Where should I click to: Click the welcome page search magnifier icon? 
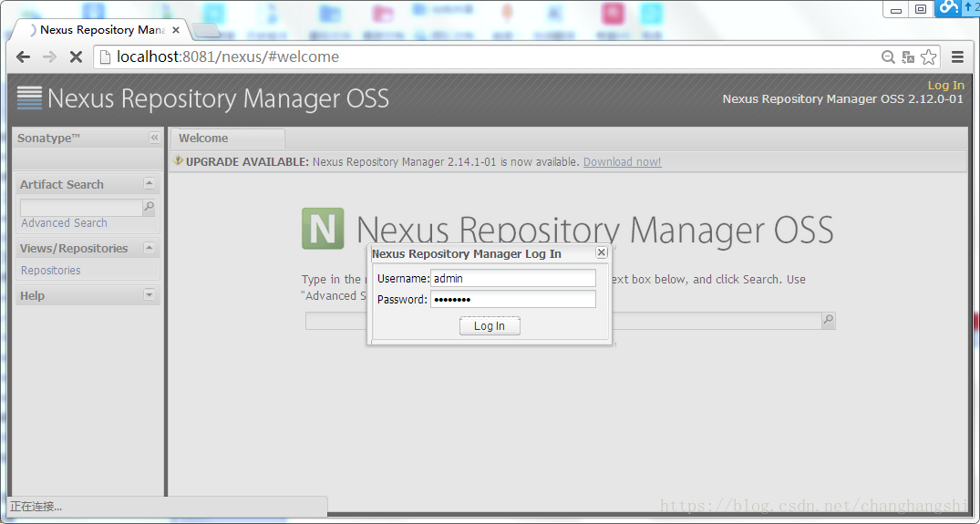click(x=828, y=321)
